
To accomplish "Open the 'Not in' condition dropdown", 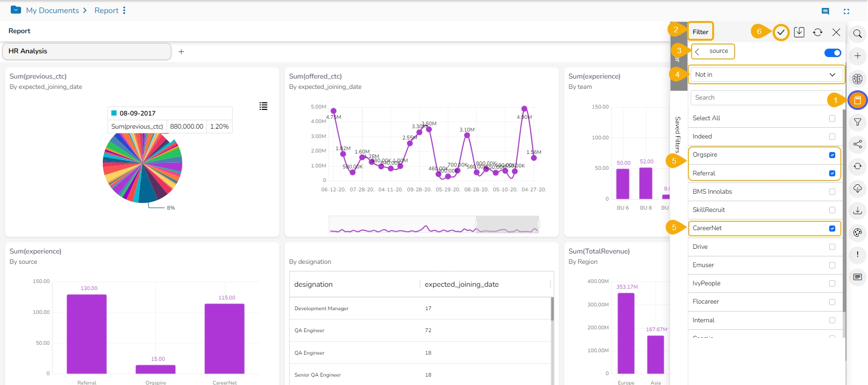I will point(765,75).
